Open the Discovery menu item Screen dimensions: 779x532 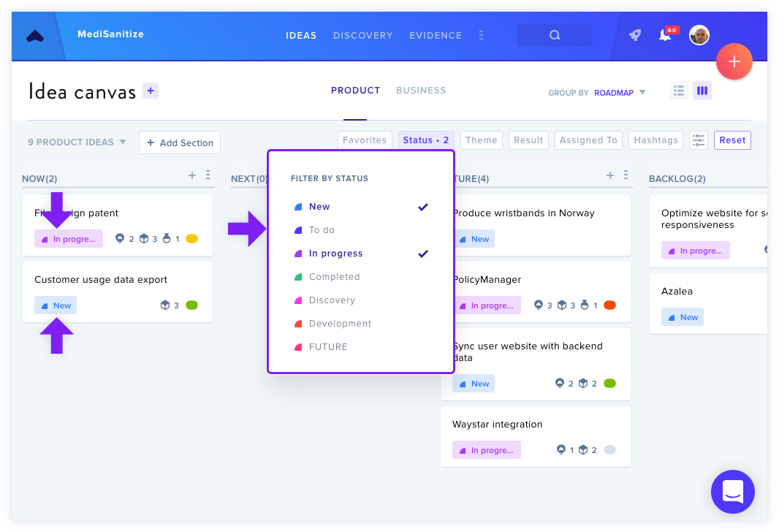(x=362, y=35)
